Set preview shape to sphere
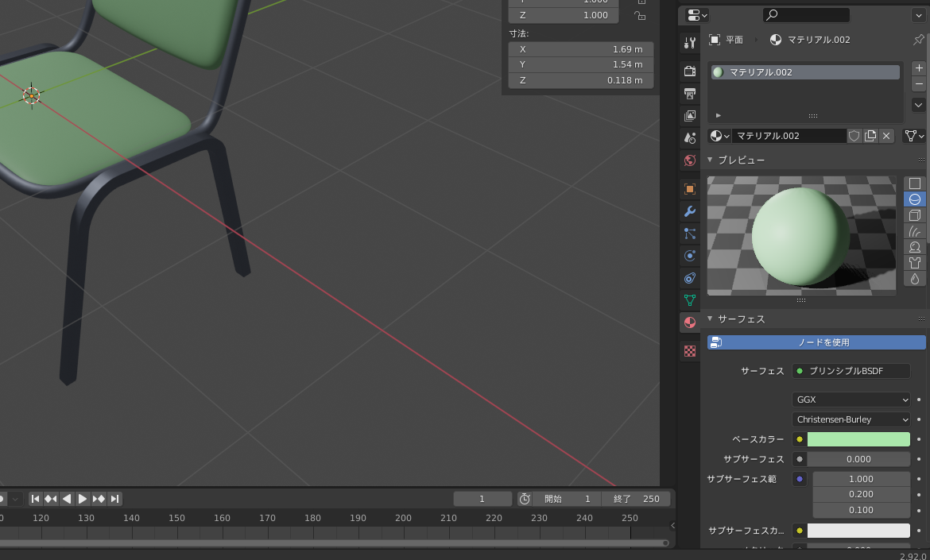Image resolution: width=930 pixels, height=560 pixels. tap(915, 199)
